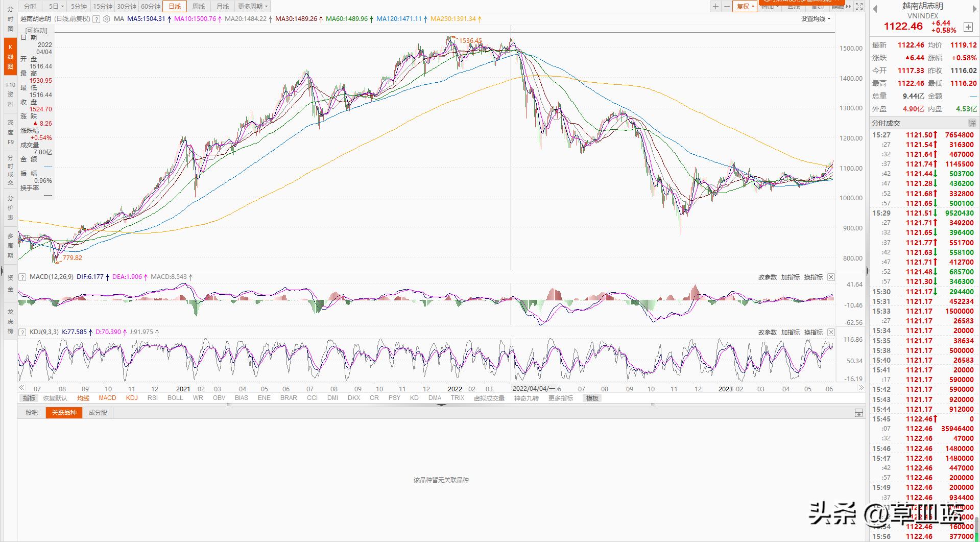
Task: Open the 复权 dropdown
Action: (746, 6)
